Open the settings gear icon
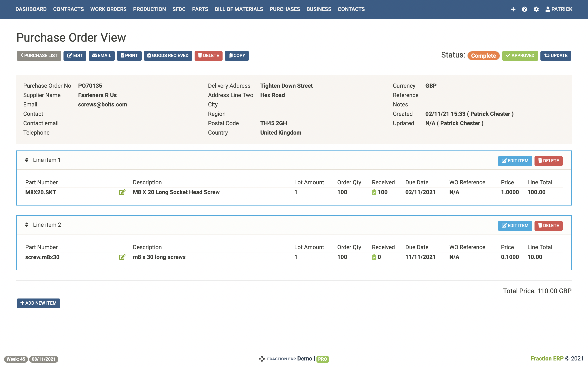The width and height of the screenshot is (588, 367). click(536, 9)
